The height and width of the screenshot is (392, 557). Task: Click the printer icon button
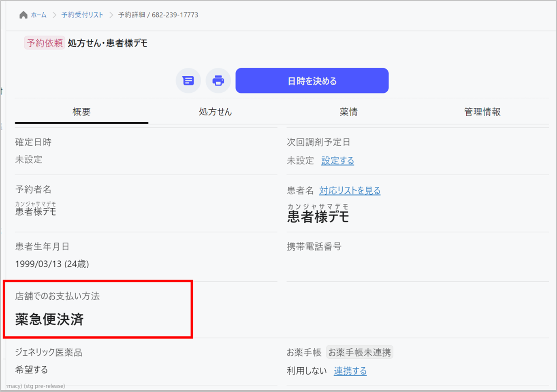[218, 81]
